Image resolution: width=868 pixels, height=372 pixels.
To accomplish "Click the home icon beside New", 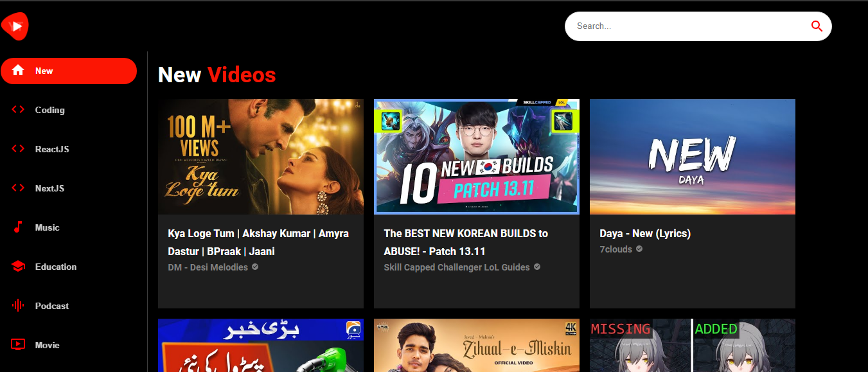I will click(x=18, y=71).
